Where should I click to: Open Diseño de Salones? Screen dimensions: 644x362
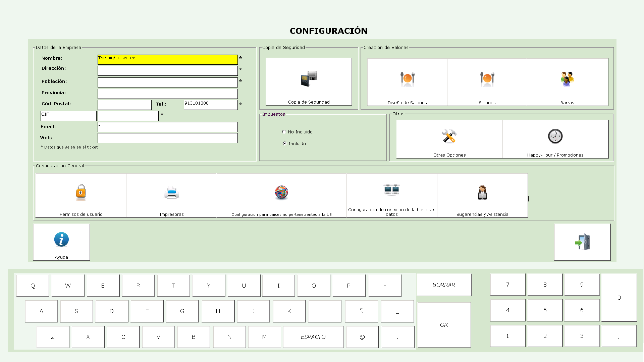click(x=407, y=79)
